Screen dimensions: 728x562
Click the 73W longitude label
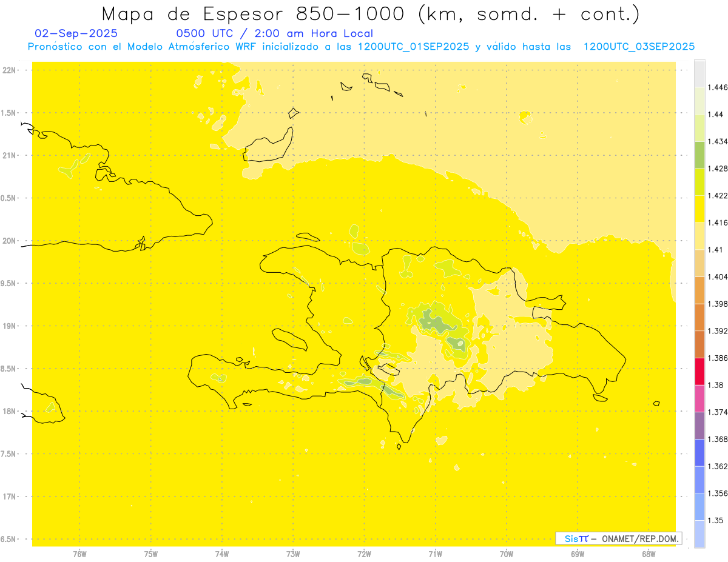click(x=293, y=554)
